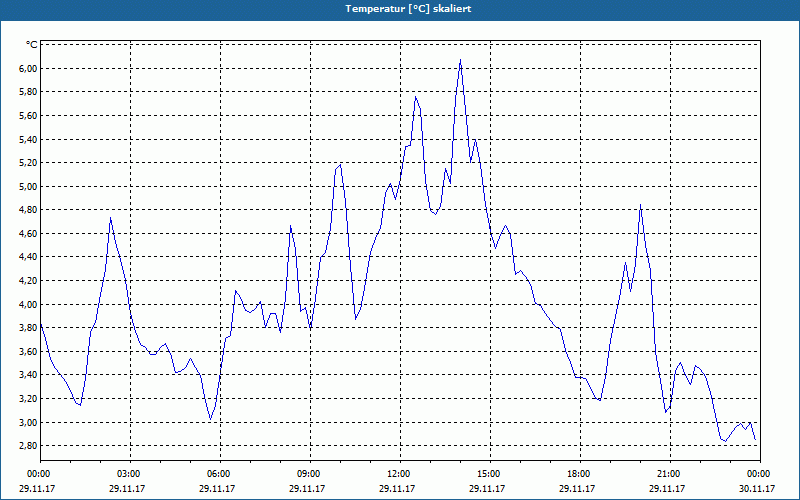Click the 3,80 y-axis value
Viewport: 800px width, 500px height.
click(x=29, y=328)
